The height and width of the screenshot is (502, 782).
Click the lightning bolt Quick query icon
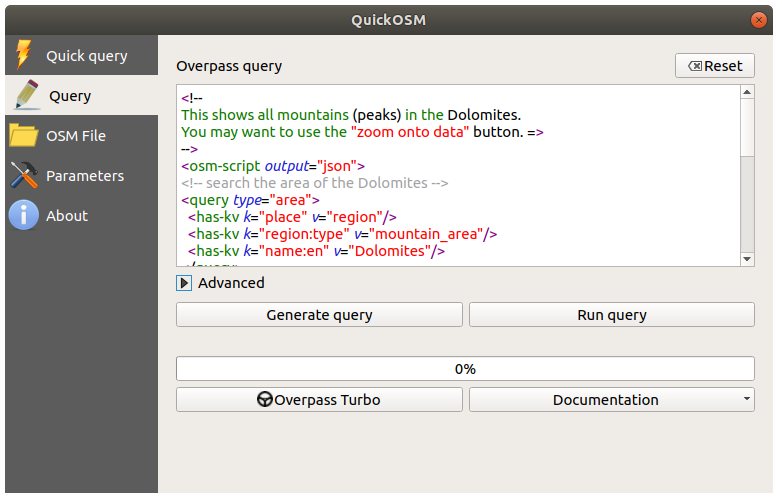tap(23, 55)
